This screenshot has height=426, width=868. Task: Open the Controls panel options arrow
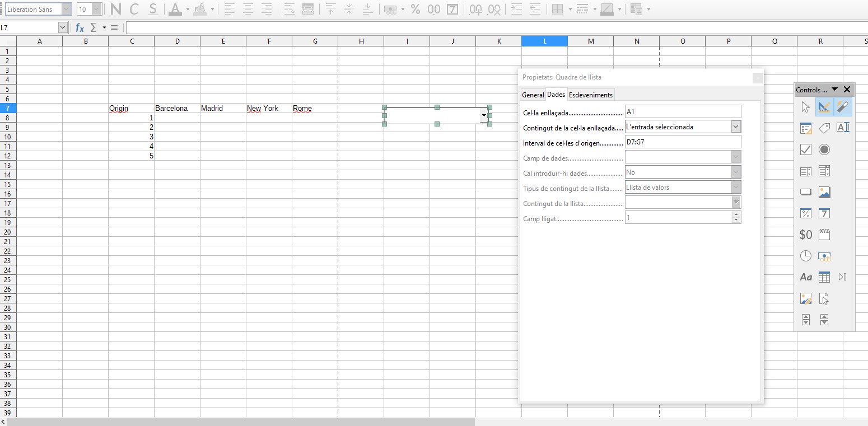(x=834, y=89)
